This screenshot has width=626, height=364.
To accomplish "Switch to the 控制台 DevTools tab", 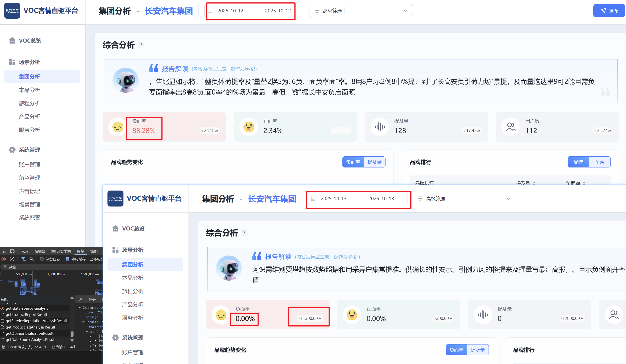I will [40, 251].
